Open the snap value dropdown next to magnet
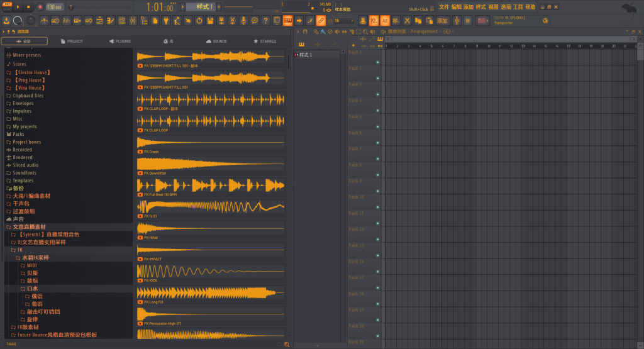This screenshot has width=644, height=349. tap(343, 21)
